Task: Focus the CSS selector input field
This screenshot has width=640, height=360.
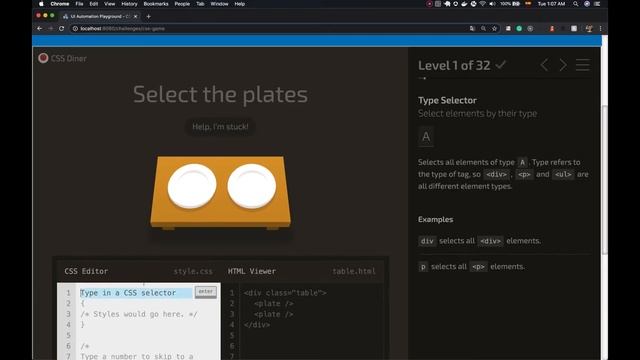Action: (x=136, y=293)
